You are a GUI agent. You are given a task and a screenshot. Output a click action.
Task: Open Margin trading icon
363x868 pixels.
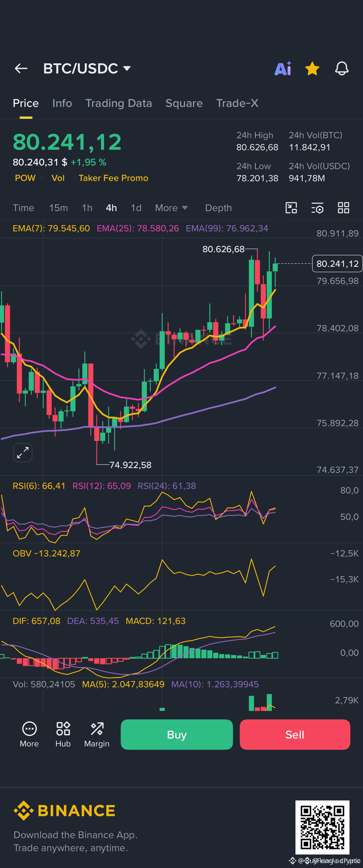97,734
